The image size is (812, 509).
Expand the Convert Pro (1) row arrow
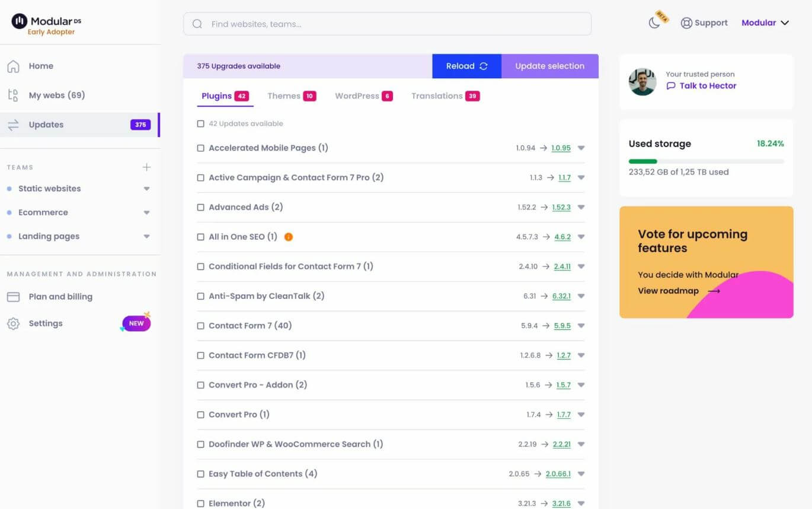coord(581,415)
